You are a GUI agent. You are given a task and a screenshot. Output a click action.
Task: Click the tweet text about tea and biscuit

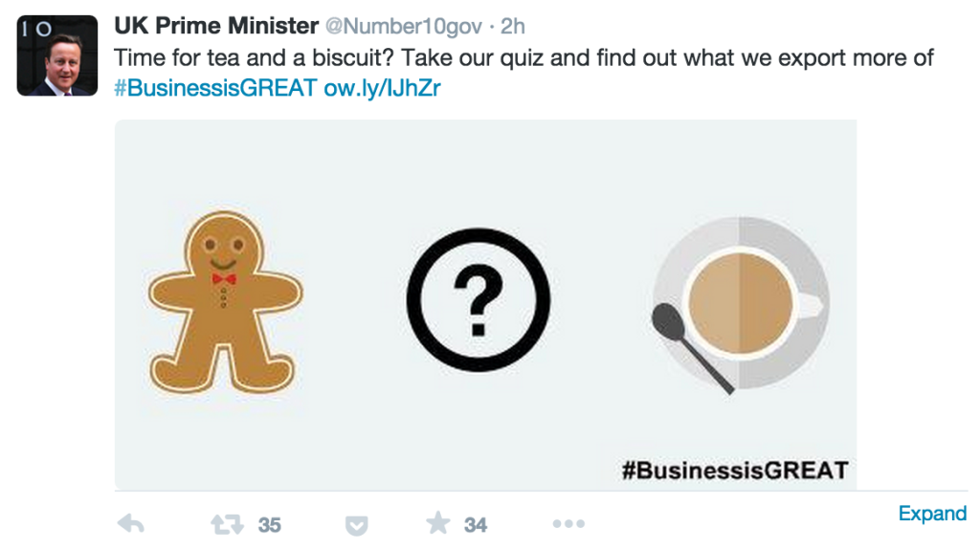(523, 57)
